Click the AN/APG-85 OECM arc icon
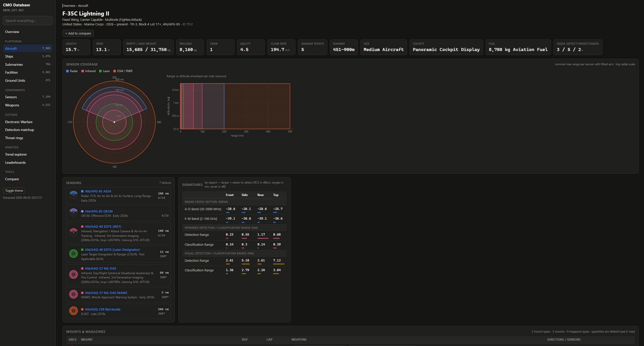Screen dimensions: 644x346 [x=74, y=213]
